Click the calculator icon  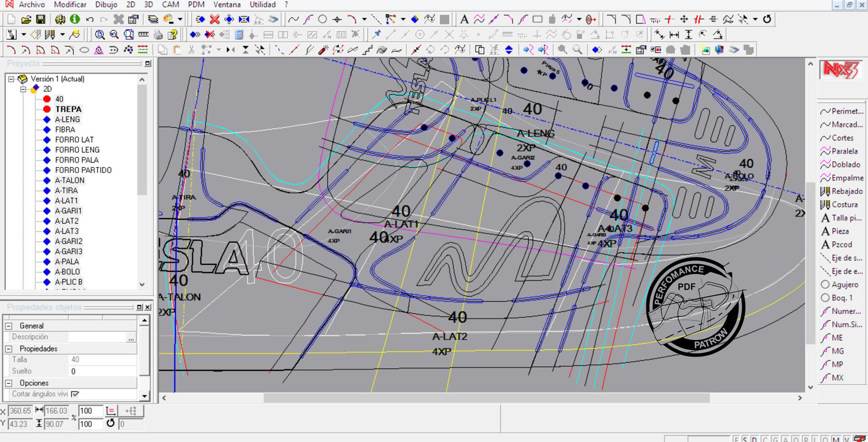click(239, 35)
